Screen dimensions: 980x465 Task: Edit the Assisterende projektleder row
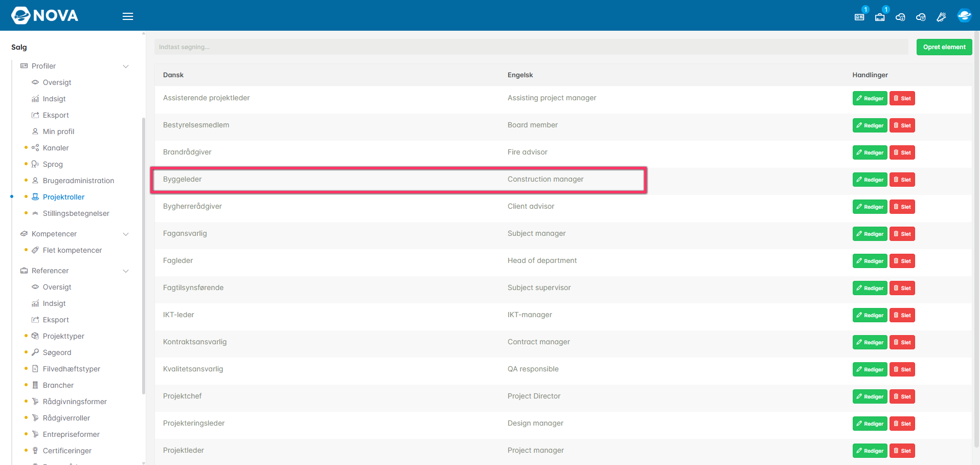870,98
